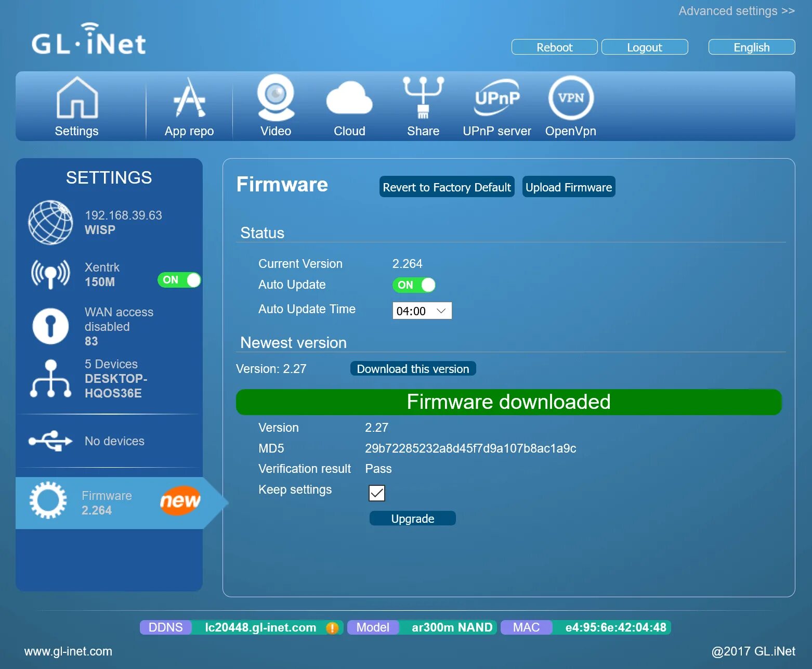This screenshot has height=669, width=812.
Task: Open the Settings home icon
Action: coord(77,97)
